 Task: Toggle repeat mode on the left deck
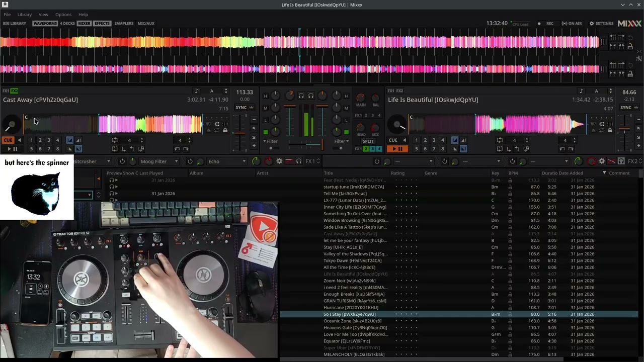pos(216,130)
